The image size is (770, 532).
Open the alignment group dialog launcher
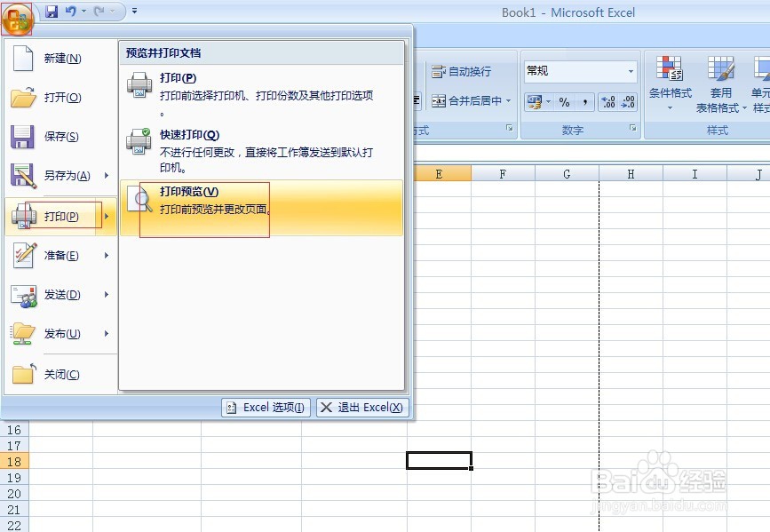pos(510,128)
